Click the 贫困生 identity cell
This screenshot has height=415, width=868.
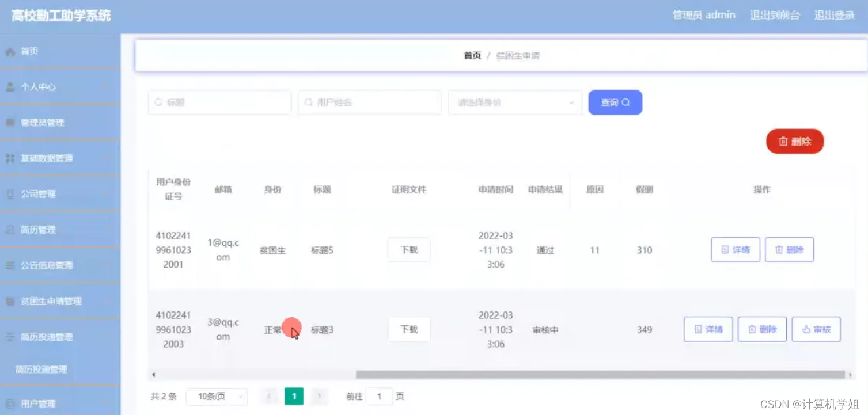(x=272, y=250)
